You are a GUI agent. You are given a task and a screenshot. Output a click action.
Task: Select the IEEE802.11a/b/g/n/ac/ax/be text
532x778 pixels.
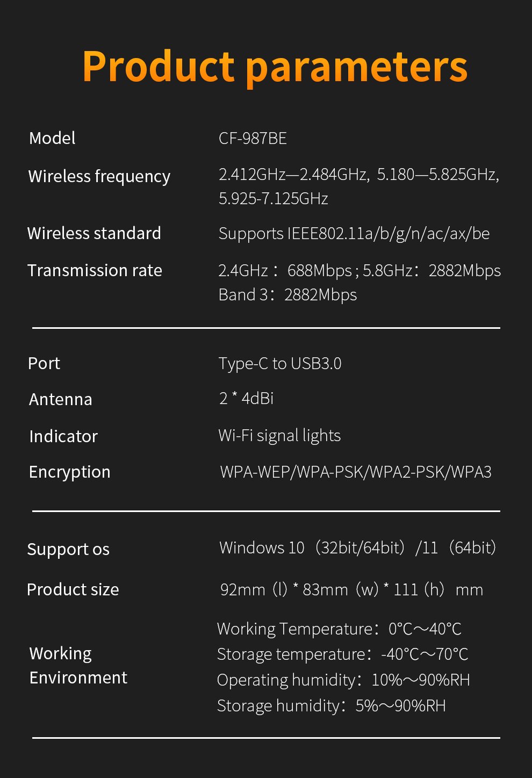pos(388,234)
